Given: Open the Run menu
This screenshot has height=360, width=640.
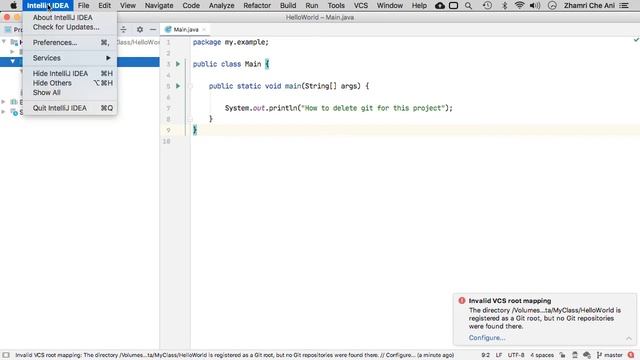Looking at the screenshot, I should pos(312,5).
